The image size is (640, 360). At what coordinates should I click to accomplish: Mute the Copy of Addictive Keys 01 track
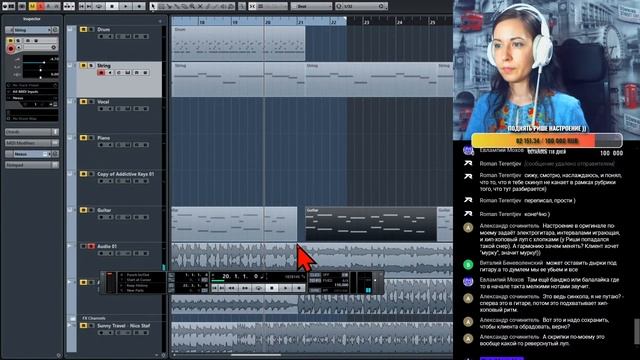(x=84, y=174)
